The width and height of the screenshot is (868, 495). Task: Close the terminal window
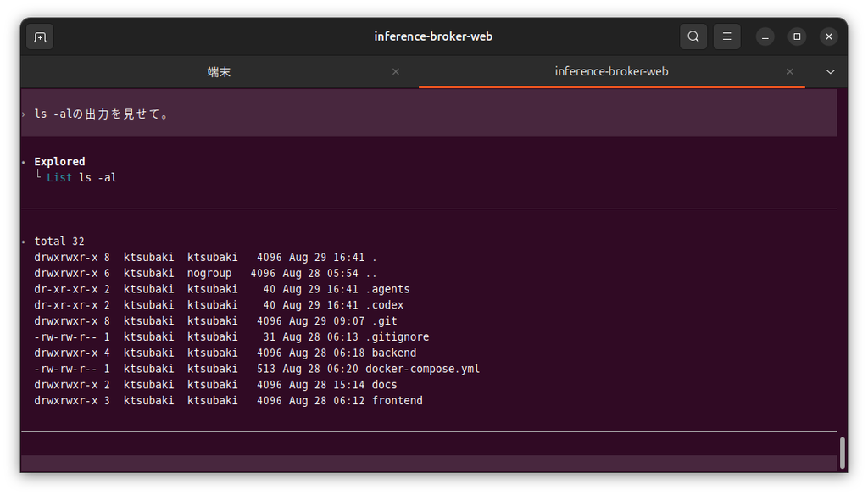829,36
